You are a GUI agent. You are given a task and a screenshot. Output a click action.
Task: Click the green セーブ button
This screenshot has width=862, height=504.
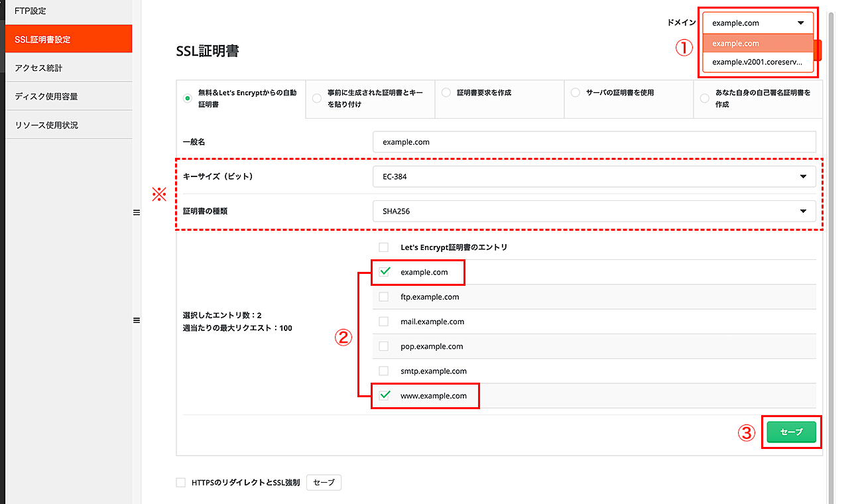792,431
